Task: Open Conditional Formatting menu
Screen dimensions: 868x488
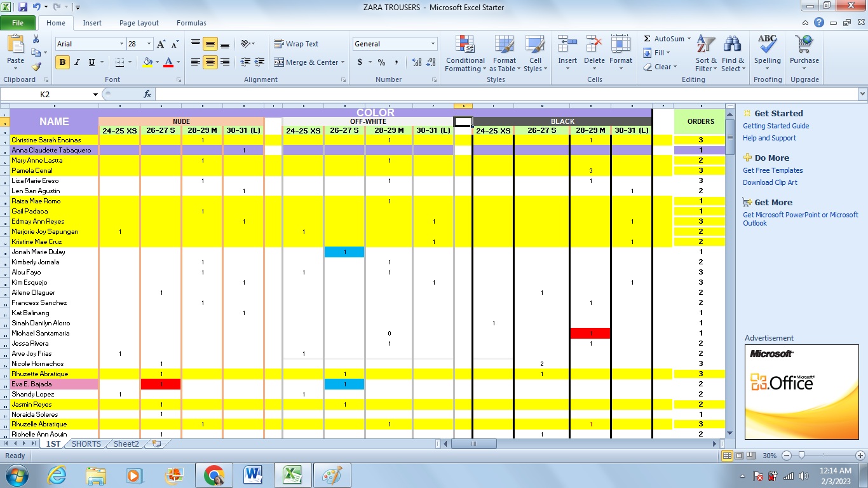Action: click(x=465, y=53)
